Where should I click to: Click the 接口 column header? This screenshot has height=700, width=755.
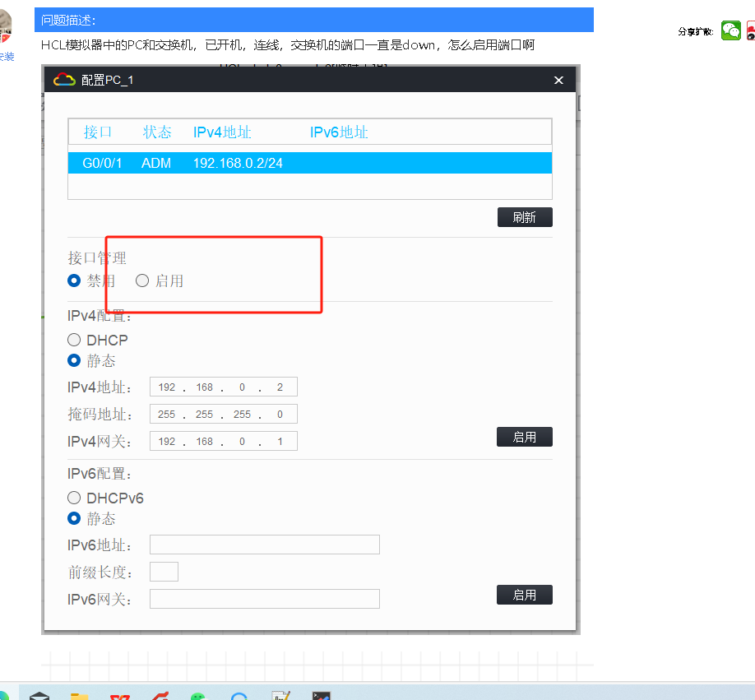[98, 132]
